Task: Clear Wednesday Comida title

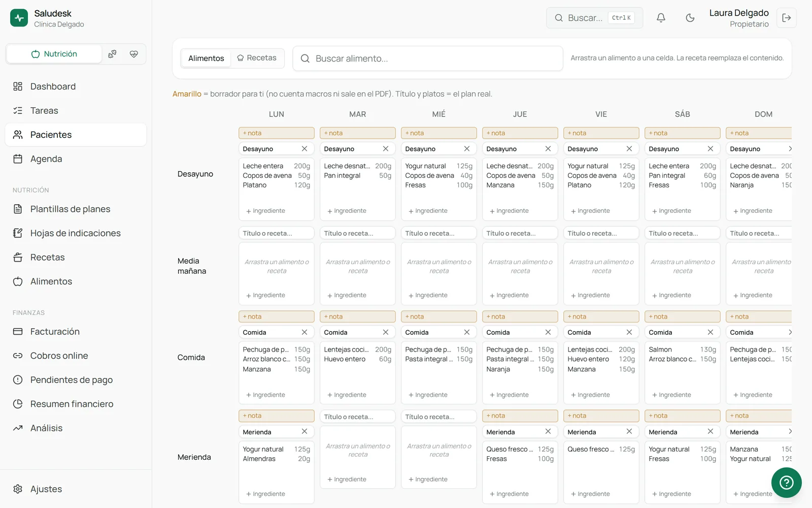Action: point(467,332)
